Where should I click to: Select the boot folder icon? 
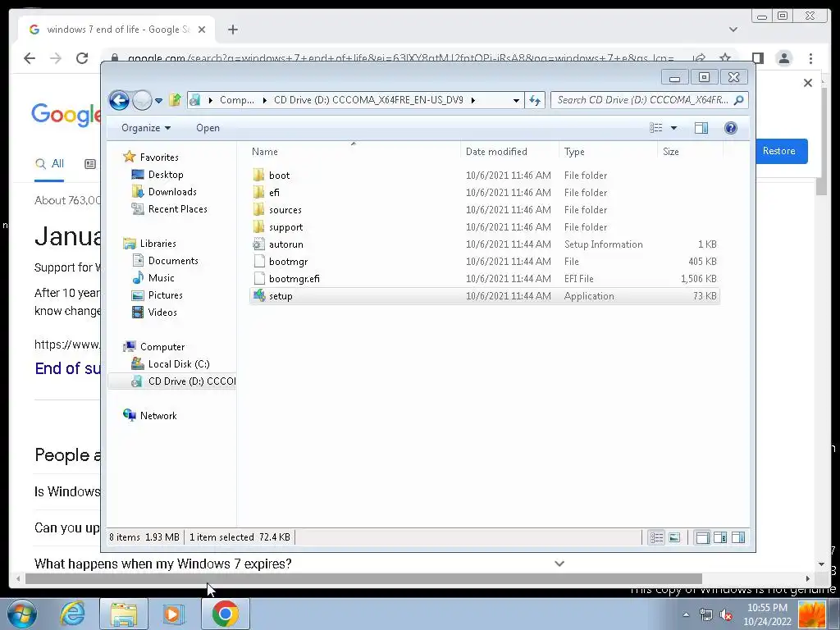[258, 176]
